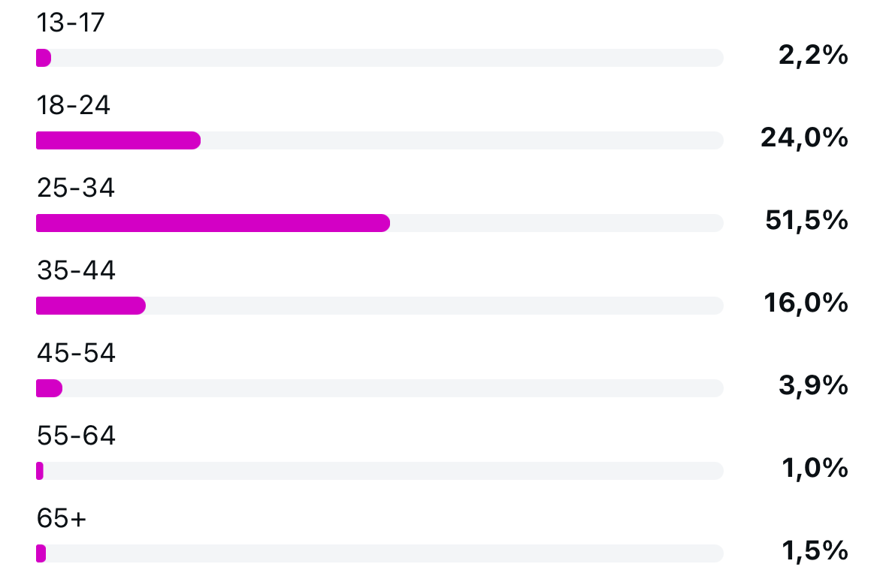Select the 18-24 age group label
This screenshot has width=886, height=588.
[x=74, y=107]
